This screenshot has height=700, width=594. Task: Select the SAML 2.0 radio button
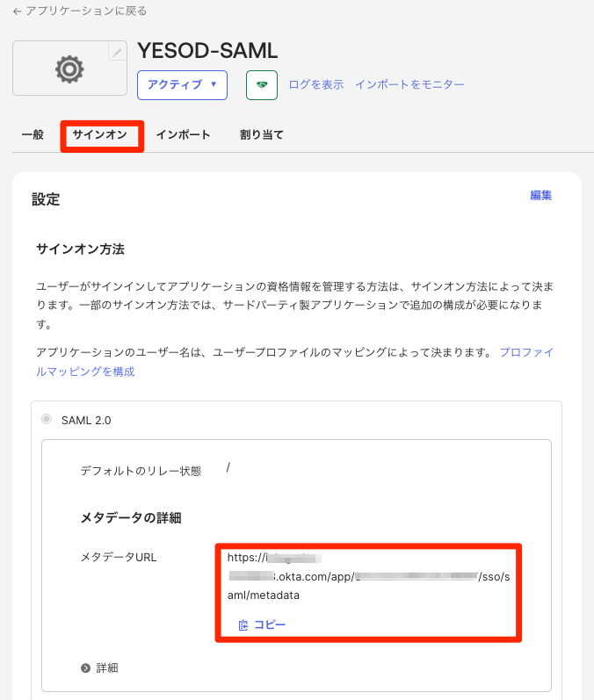[x=47, y=419]
